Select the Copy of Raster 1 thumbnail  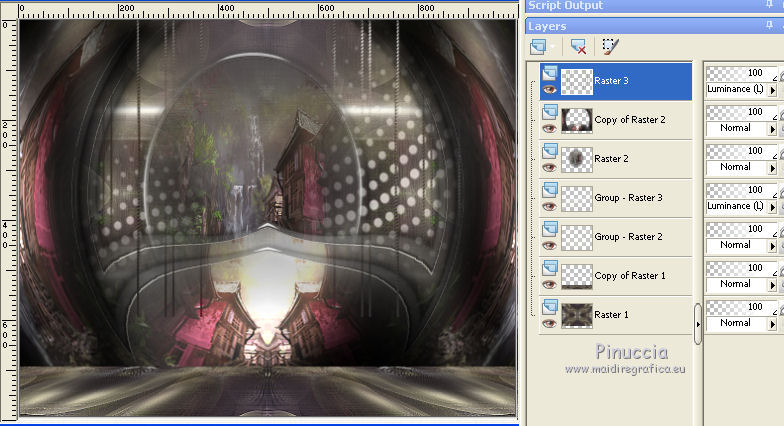pos(577,277)
